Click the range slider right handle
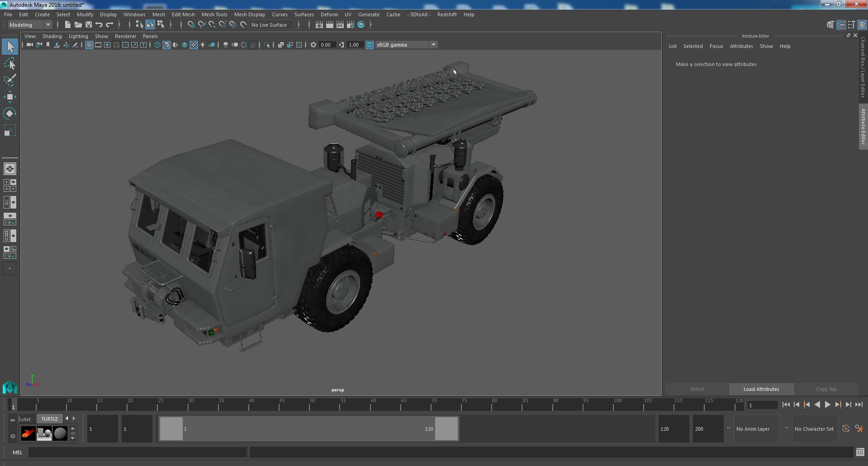 (x=446, y=428)
